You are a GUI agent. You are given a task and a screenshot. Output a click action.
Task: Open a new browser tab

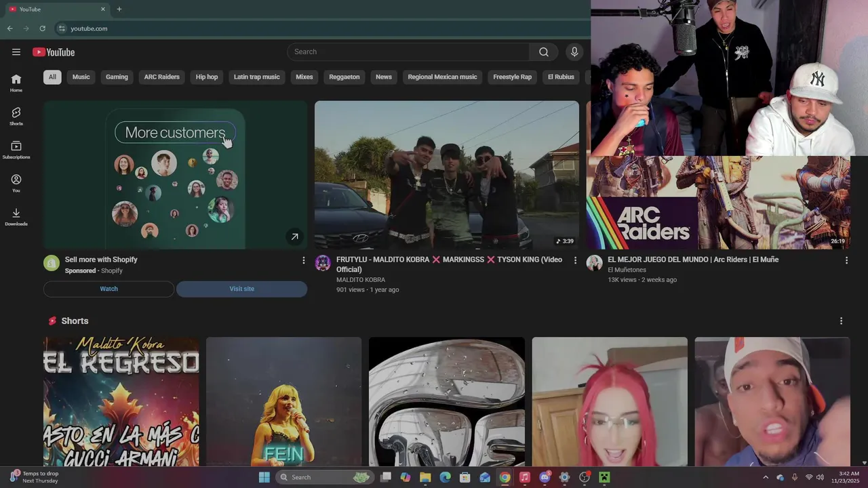(x=119, y=9)
